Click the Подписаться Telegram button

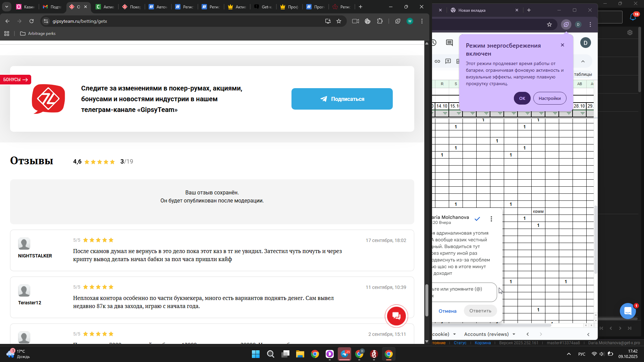[342, 99]
